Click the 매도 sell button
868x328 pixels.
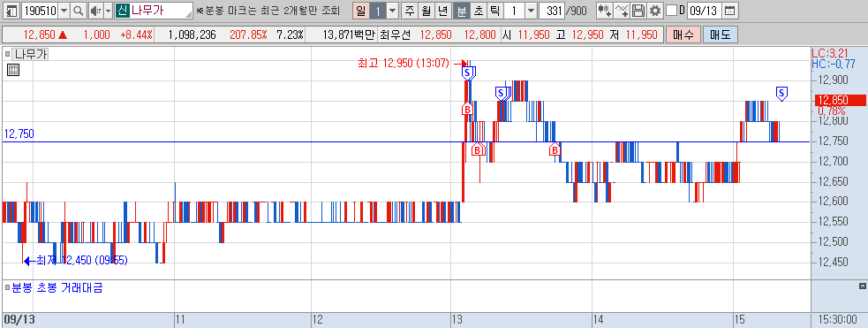721,34
